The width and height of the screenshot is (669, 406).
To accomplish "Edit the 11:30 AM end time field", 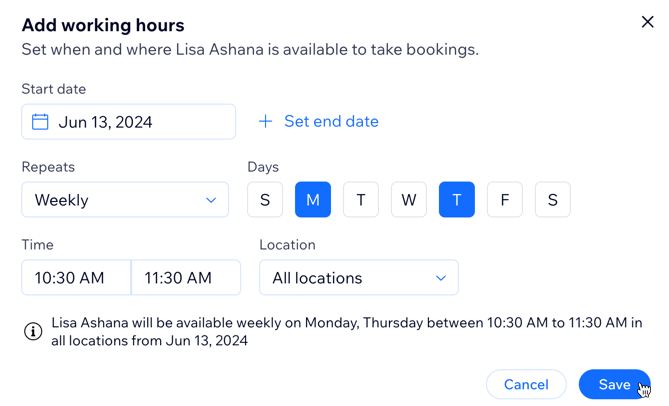I will click(x=186, y=278).
